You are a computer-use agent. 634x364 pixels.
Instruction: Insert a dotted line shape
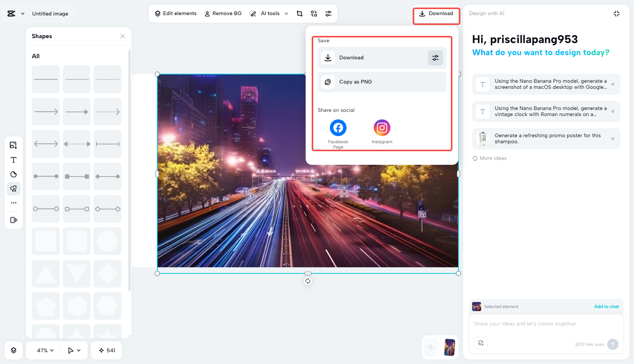point(107,79)
